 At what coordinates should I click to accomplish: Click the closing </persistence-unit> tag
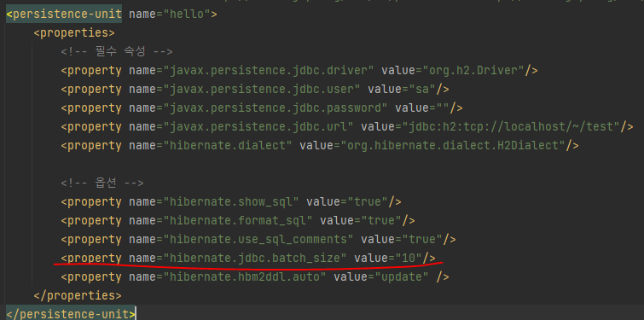pos(71,314)
